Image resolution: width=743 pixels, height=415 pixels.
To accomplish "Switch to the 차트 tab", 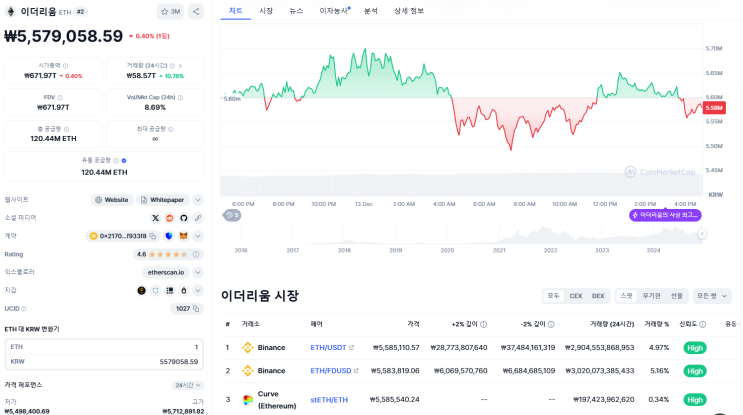I will (236, 11).
